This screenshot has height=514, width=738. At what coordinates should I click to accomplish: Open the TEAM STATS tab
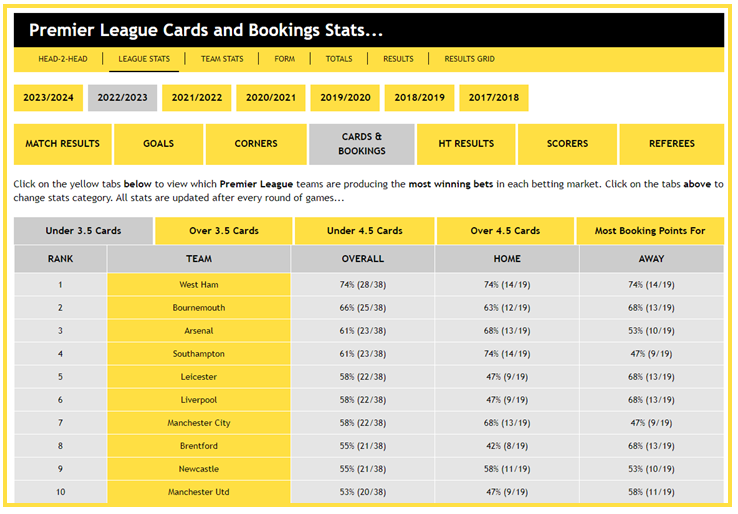[x=222, y=59]
